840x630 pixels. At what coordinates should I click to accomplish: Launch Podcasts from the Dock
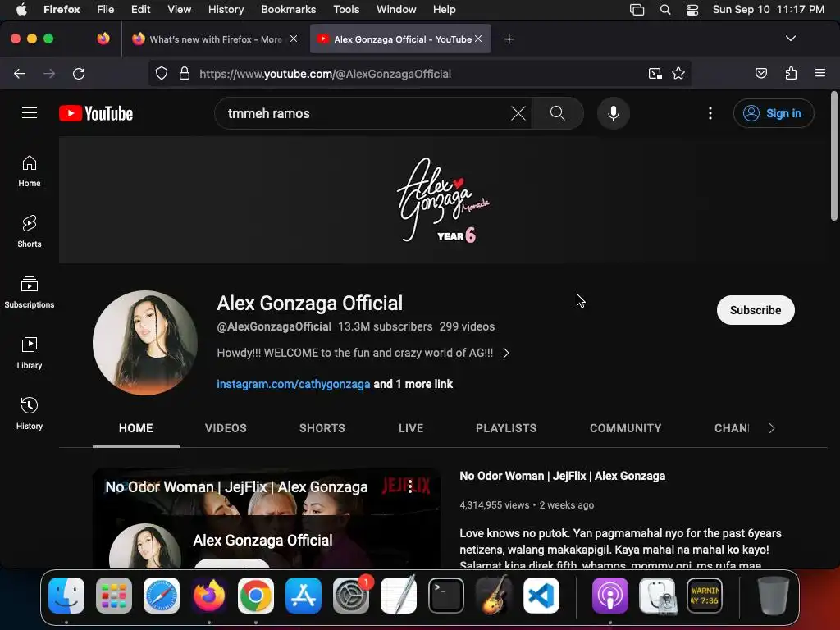tap(609, 596)
